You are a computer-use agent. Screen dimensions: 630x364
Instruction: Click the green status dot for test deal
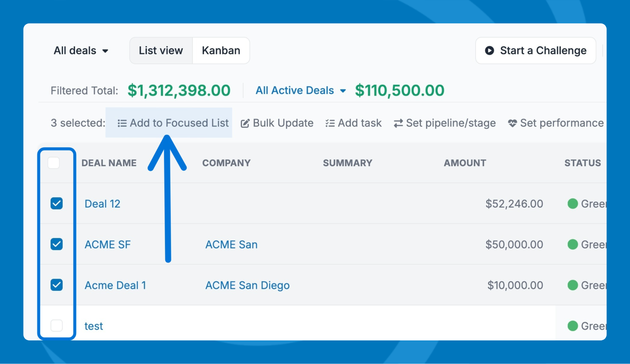[572, 326]
